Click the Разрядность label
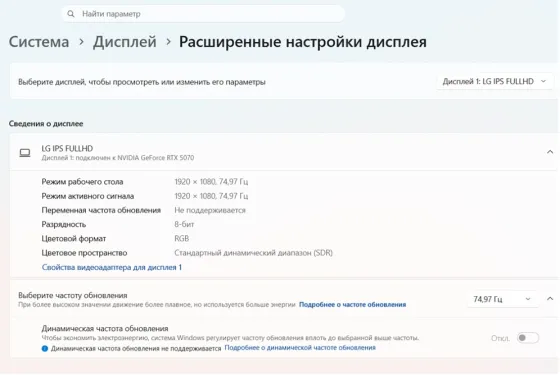The width and height of the screenshot is (560, 376). (x=64, y=225)
